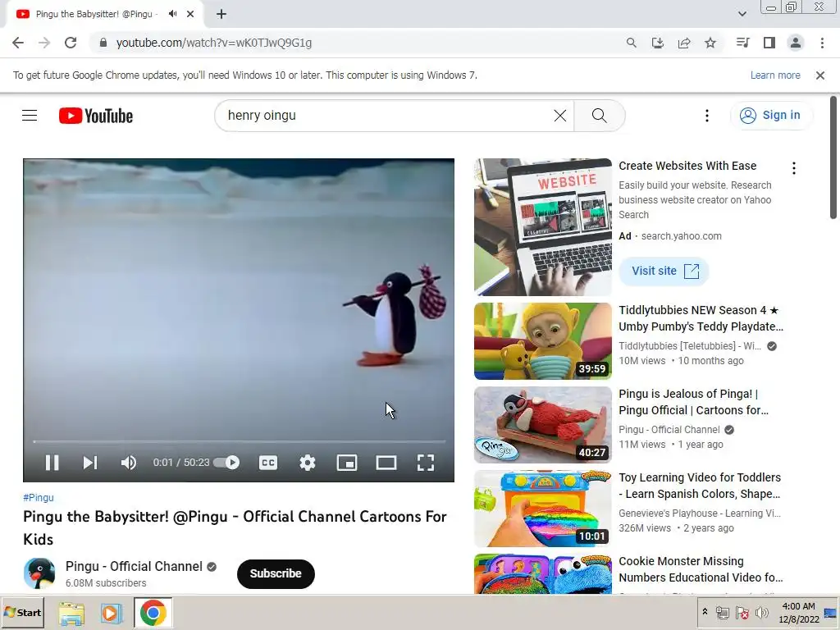Open media controls in Chrome toolbar
The height and width of the screenshot is (630, 840).
click(743, 43)
